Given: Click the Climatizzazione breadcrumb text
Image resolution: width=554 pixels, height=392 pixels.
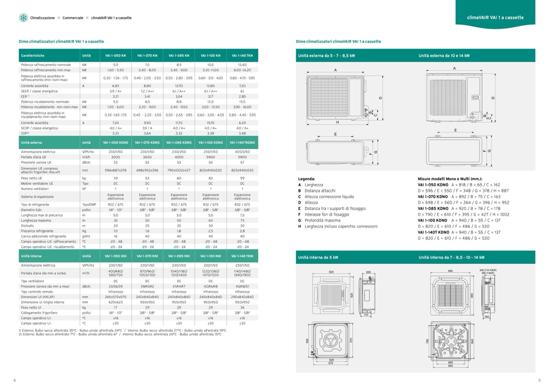Looking at the screenshot, I should (x=42, y=18).
